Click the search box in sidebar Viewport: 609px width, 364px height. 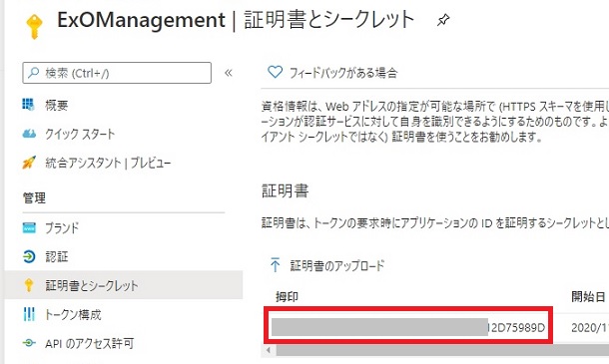(117, 73)
